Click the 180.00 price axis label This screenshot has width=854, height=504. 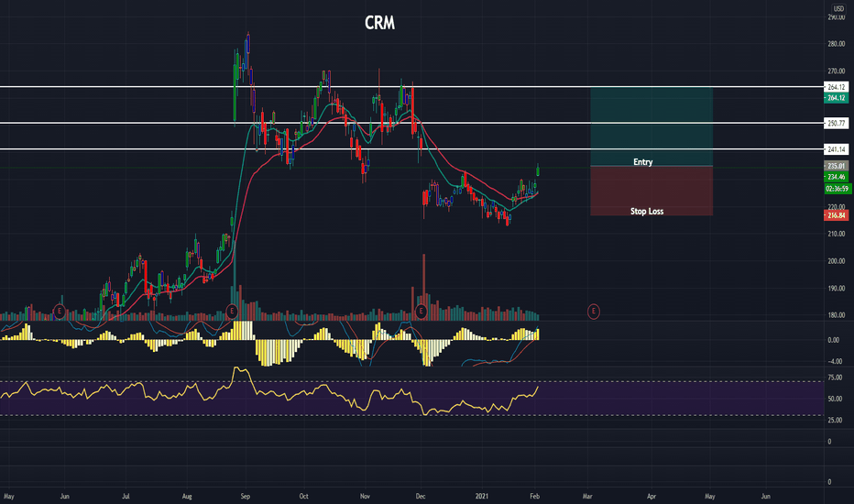point(836,315)
